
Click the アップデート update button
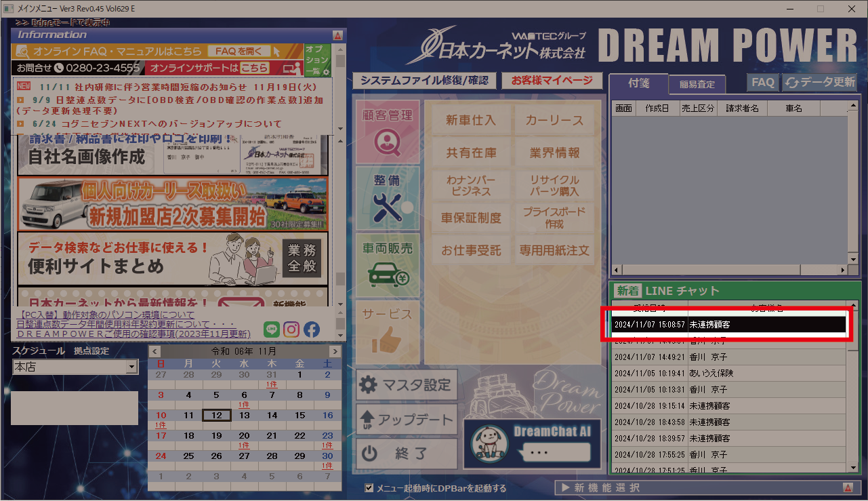(407, 420)
